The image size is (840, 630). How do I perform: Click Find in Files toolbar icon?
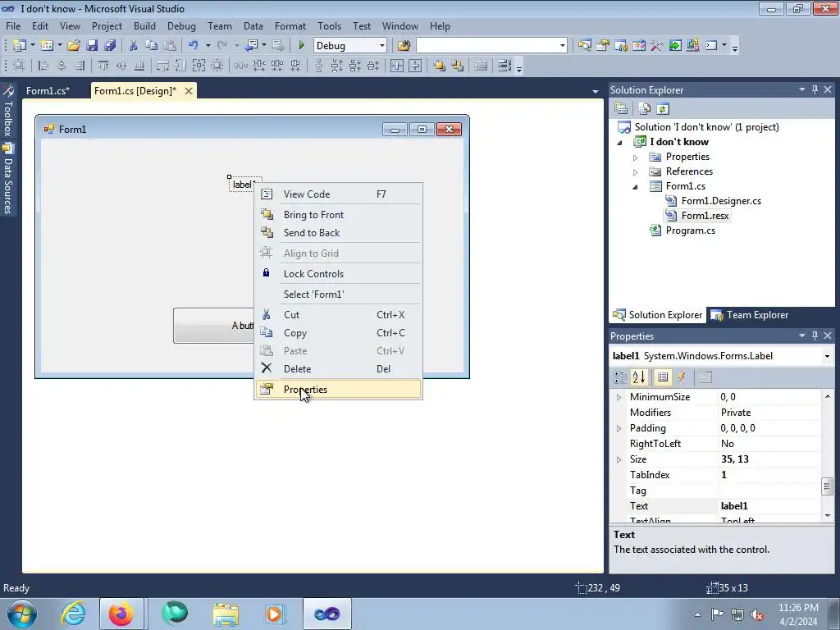tap(404, 46)
